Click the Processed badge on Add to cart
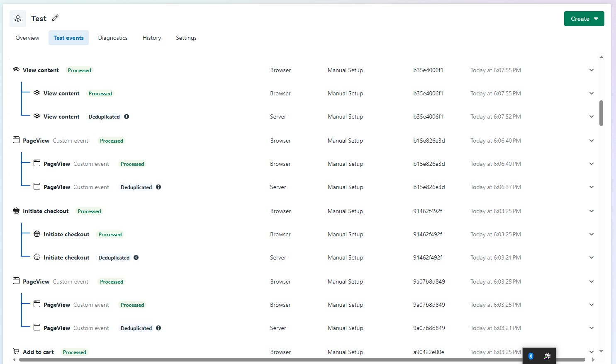Viewport: 616px width, 364px height. pos(75,352)
